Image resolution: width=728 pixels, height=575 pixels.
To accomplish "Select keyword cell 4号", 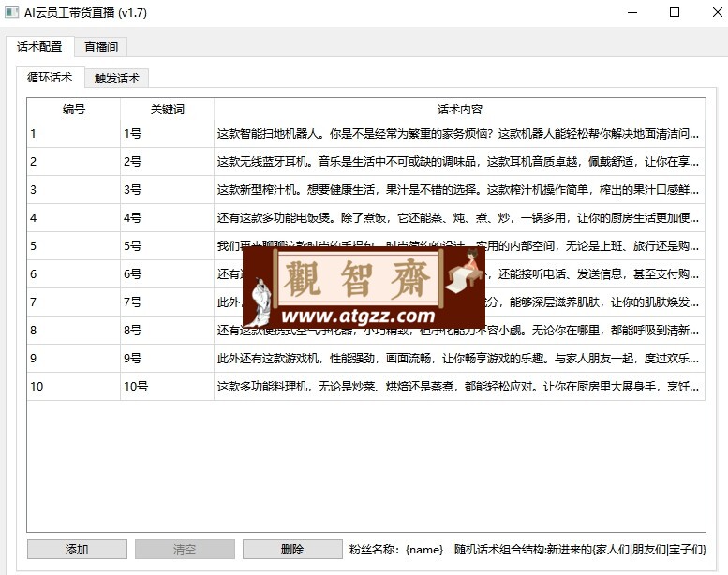I will [167, 217].
